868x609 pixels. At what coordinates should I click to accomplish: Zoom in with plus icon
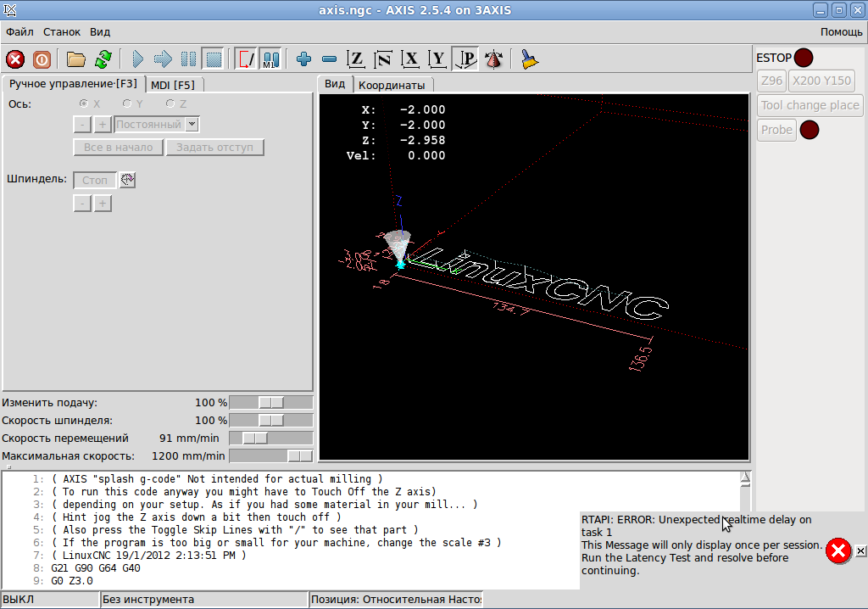tap(303, 59)
